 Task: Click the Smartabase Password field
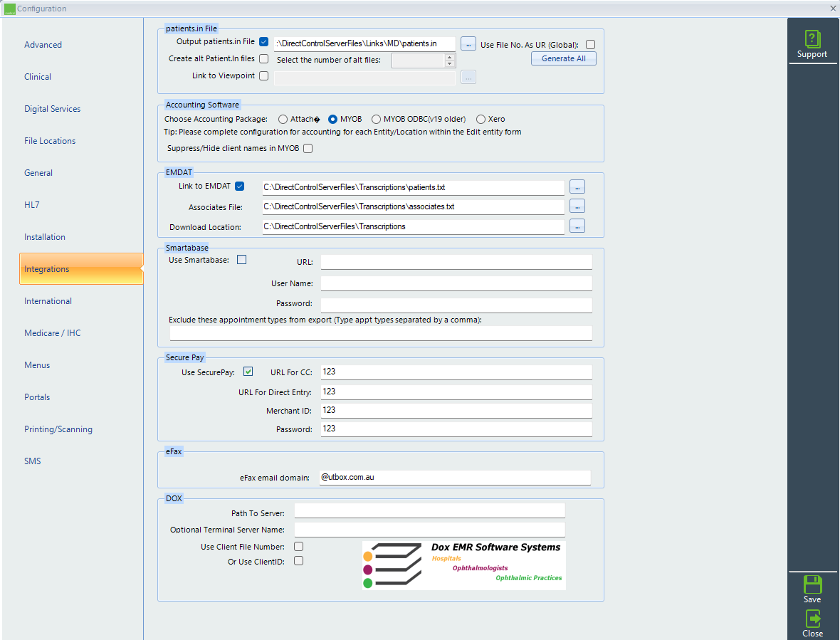[x=456, y=305]
